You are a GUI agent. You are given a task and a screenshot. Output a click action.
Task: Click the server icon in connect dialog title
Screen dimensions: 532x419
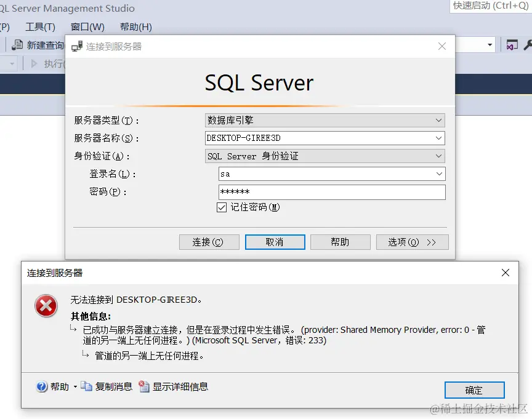[77, 46]
